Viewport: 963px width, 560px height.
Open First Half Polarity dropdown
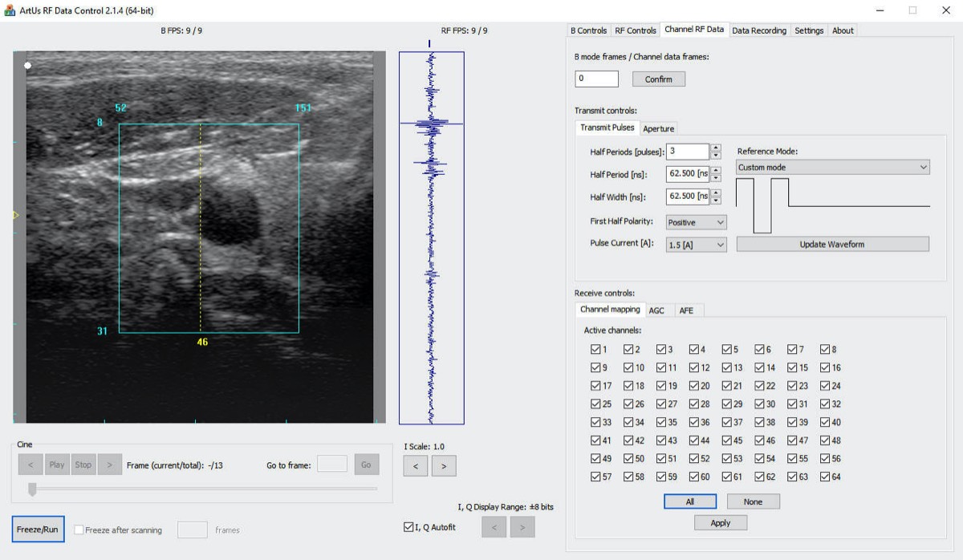click(x=696, y=222)
